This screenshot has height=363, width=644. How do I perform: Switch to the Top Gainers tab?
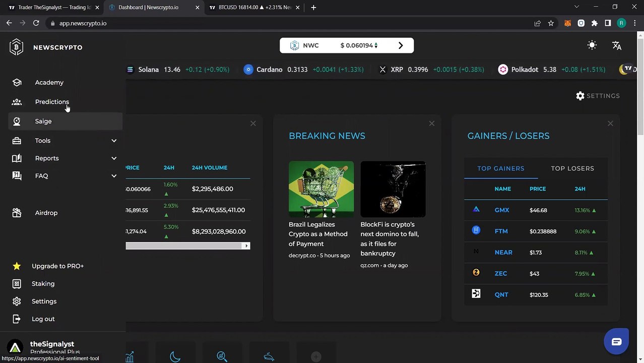point(501,168)
